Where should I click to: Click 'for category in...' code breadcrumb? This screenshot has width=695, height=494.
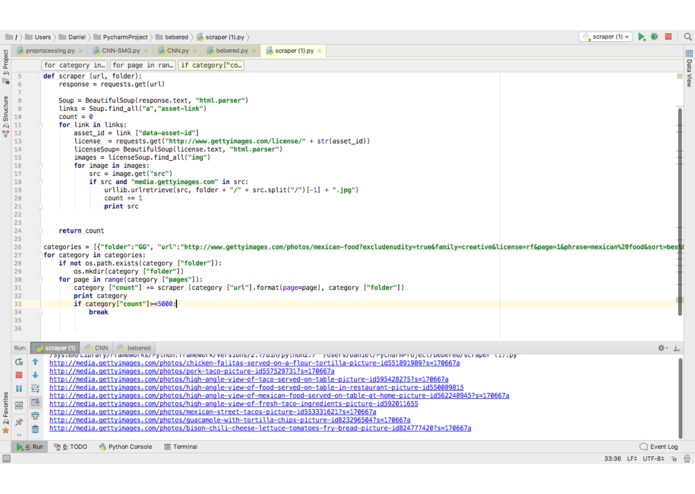coord(74,65)
